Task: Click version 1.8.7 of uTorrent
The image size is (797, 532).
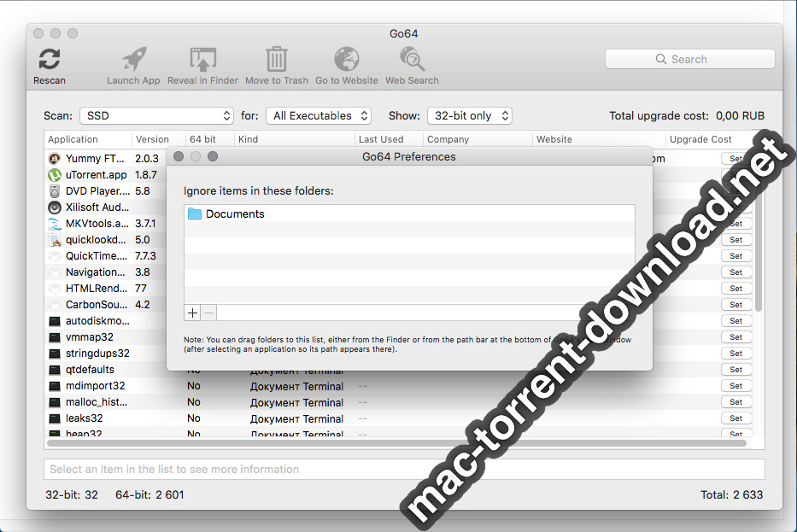Action: 146,175
